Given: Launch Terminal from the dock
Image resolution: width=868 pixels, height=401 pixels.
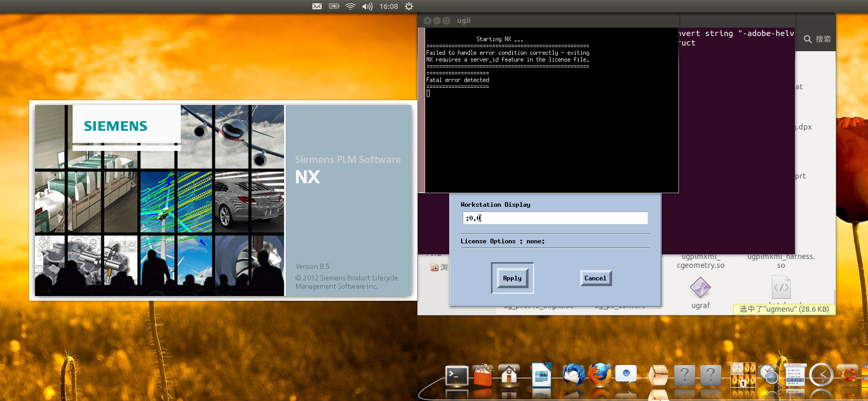Looking at the screenshot, I should click(x=456, y=375).
